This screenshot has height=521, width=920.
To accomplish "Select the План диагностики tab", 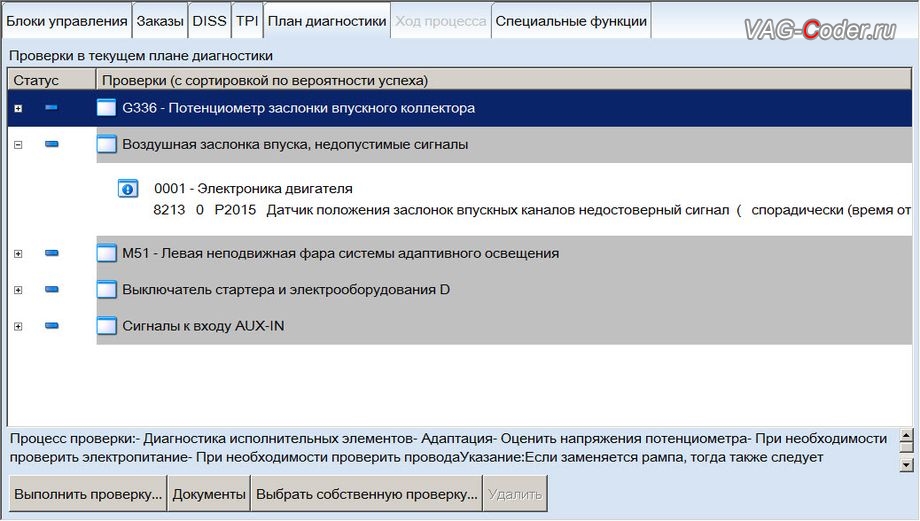I will pos(327,21).
